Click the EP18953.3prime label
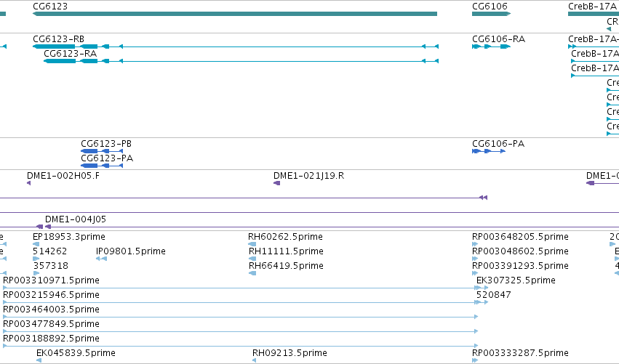Viewport: 619px width, 364px height. point(69,237)
